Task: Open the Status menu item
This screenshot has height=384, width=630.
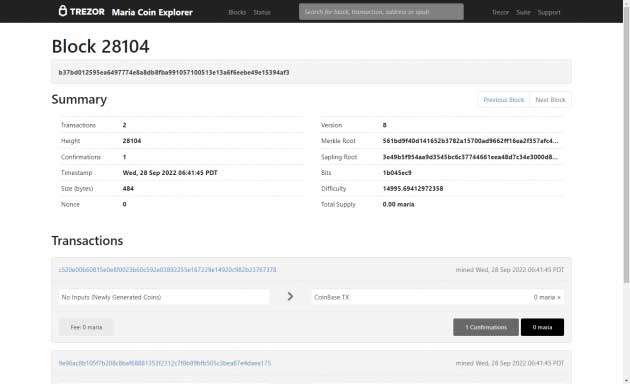Action: pyautogui.click(x=262, y=12)
